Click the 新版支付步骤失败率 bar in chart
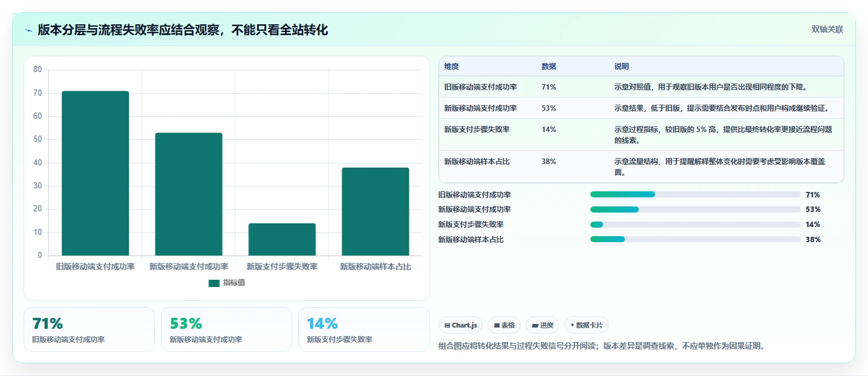The width and height of the screenshot is (868, 376). (x=282, y=239)
